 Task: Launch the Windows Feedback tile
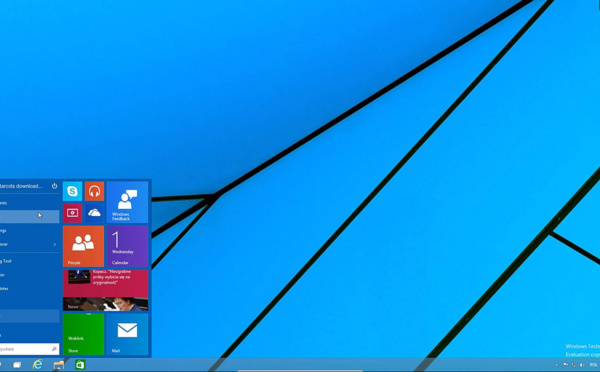point(127,202)
